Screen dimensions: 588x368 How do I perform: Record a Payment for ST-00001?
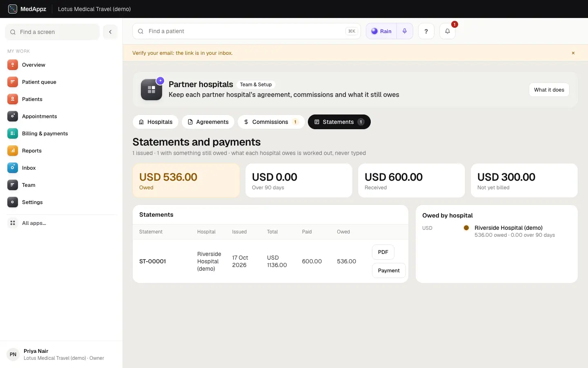(389, 271)
